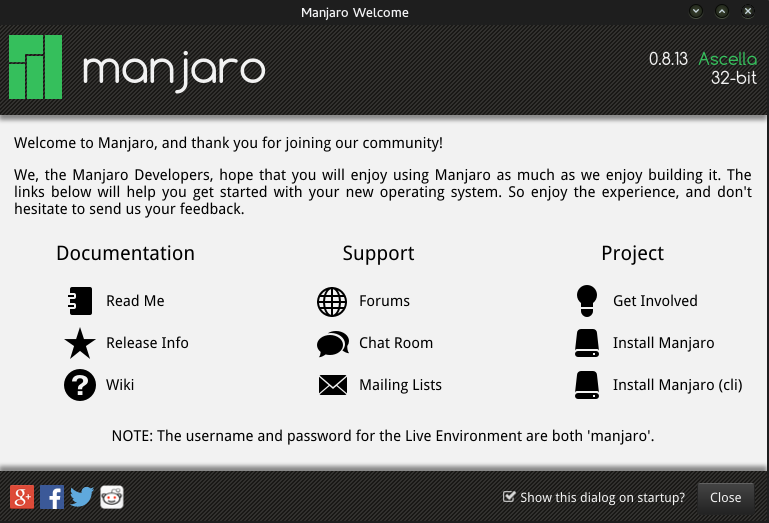Image resolution: width=769 pixels, height=523 pixels.
Task: Click the star icon beside Release Info
Action: coord(80,343)
